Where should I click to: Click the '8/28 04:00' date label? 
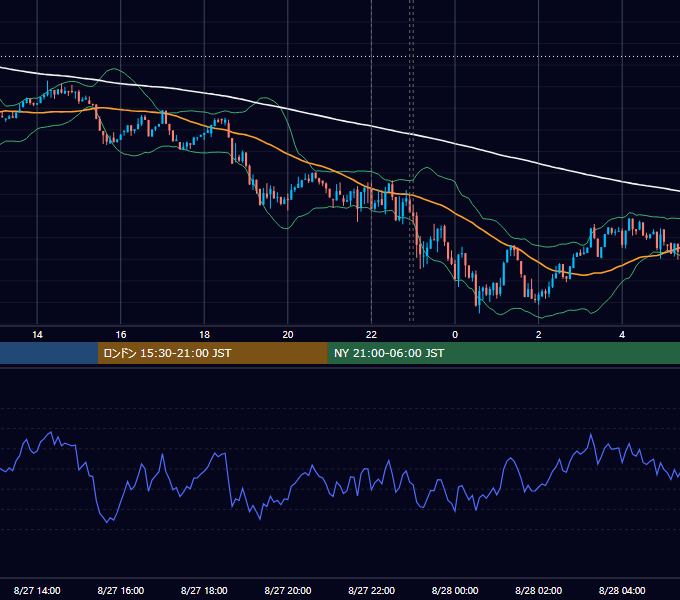[622, 590]
